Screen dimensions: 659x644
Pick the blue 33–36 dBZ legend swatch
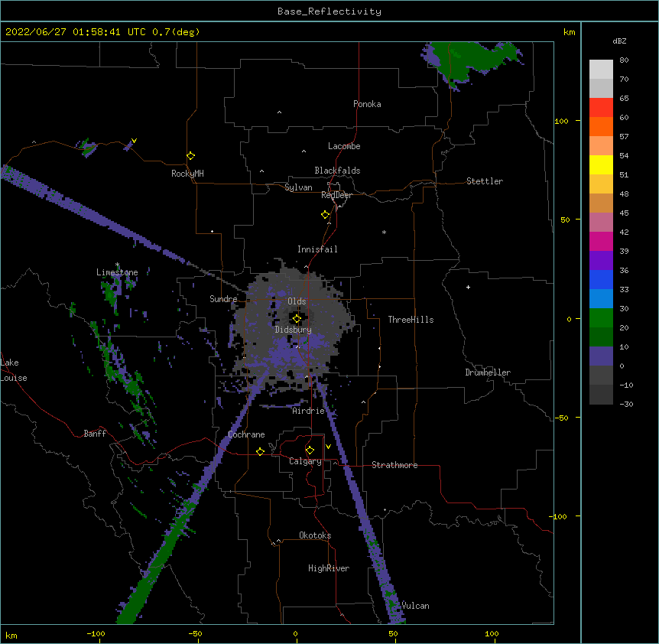click(601, 280)
